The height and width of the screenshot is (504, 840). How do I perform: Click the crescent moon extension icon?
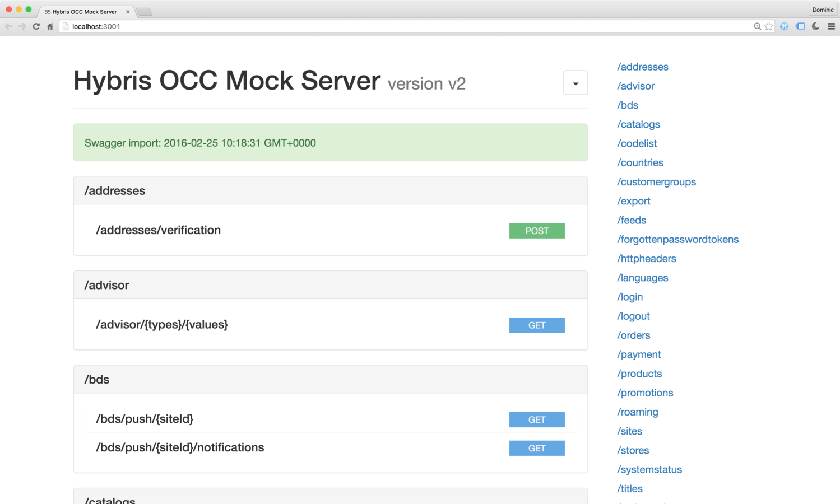tap(816, 26)
